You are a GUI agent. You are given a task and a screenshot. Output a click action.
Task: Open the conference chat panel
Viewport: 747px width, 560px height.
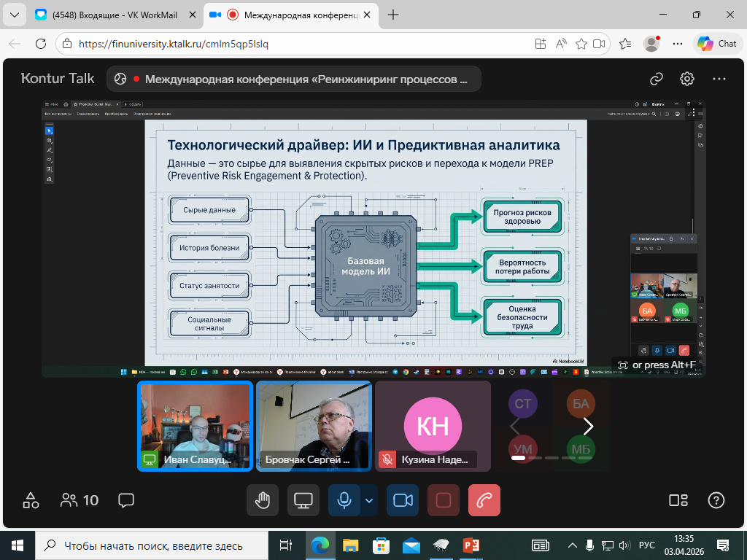[126, 500]
